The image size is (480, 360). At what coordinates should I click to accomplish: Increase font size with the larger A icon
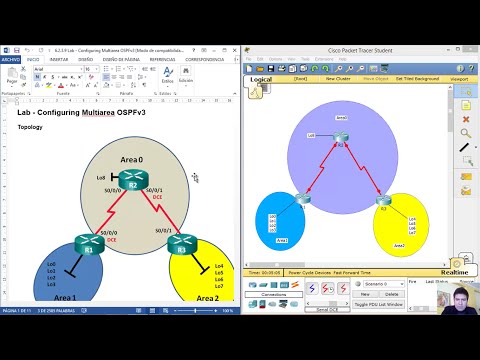[x=88, y=85]
